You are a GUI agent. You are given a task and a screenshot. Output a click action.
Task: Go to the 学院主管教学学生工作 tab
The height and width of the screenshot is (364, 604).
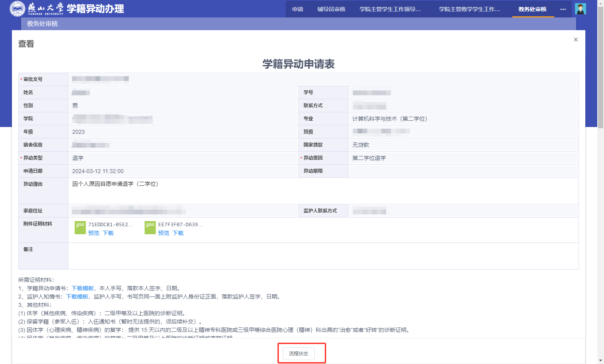[469, 9]
